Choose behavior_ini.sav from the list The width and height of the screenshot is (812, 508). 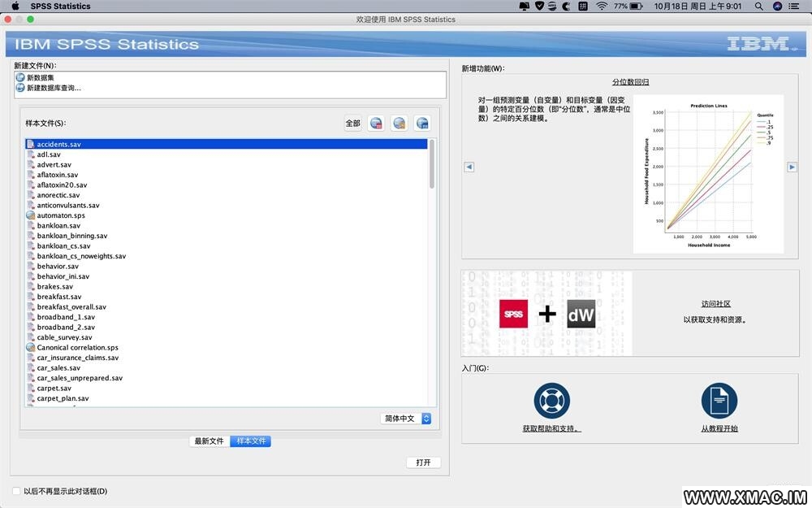tap(227, 276)
